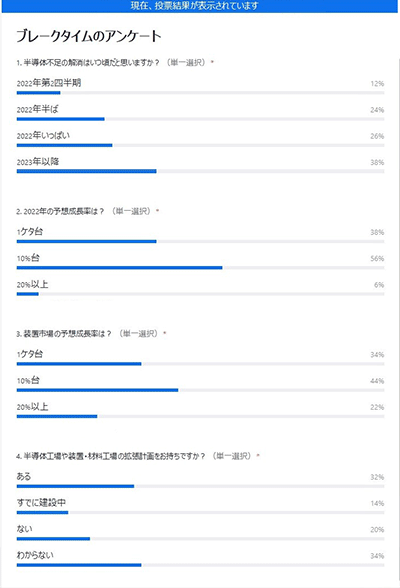Select the ある answer row
Viewport: 400px width, 588px height.
[200, 481]
